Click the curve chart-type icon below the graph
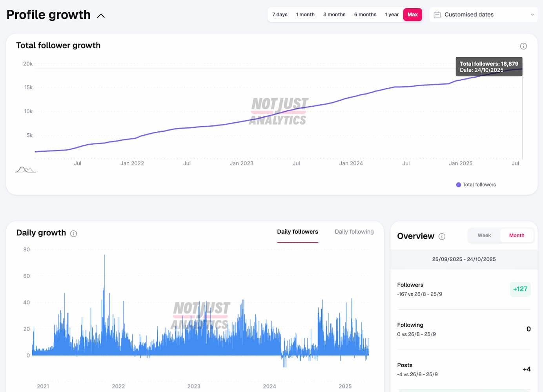The width and height of the screenshot is (543, 392). (25, 170)
